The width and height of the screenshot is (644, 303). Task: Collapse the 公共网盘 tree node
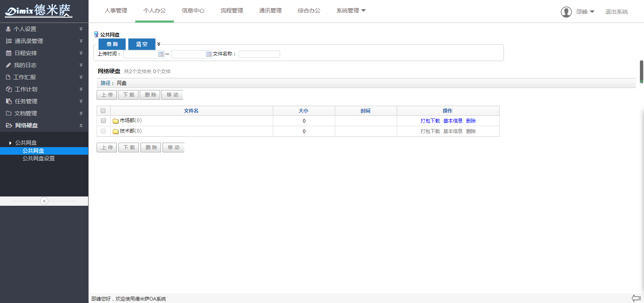click(x=10, y=143)
